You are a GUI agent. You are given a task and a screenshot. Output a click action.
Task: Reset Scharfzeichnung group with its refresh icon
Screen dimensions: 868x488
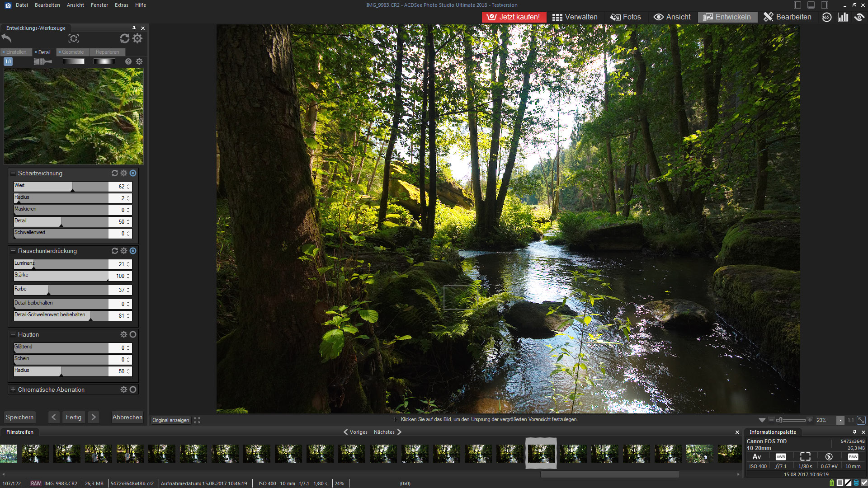[x=115, y=173]
